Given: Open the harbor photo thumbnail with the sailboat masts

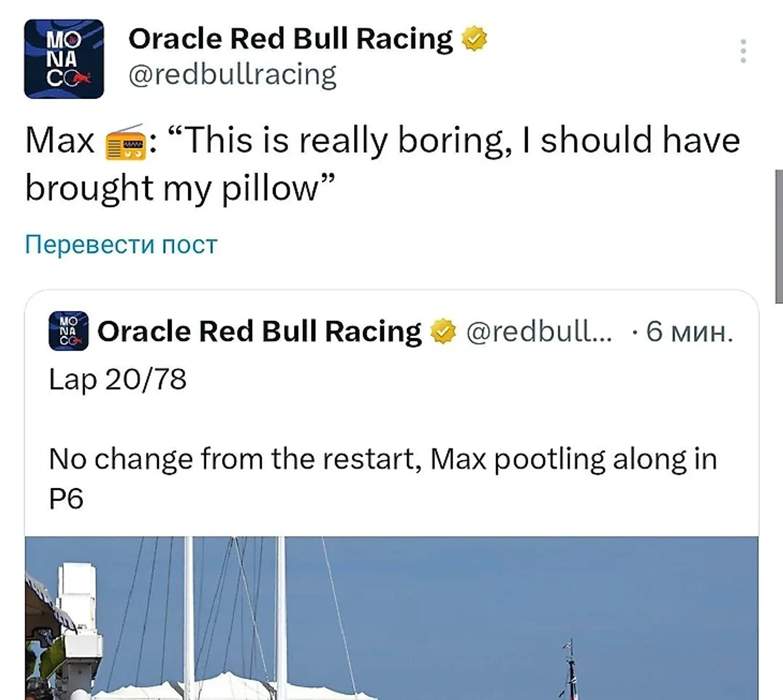Looking at the screenshot, I should point(391,617).
